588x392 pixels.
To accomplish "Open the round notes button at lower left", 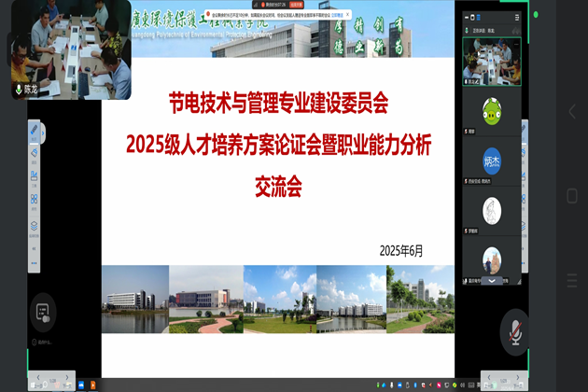I will (41, 313).
